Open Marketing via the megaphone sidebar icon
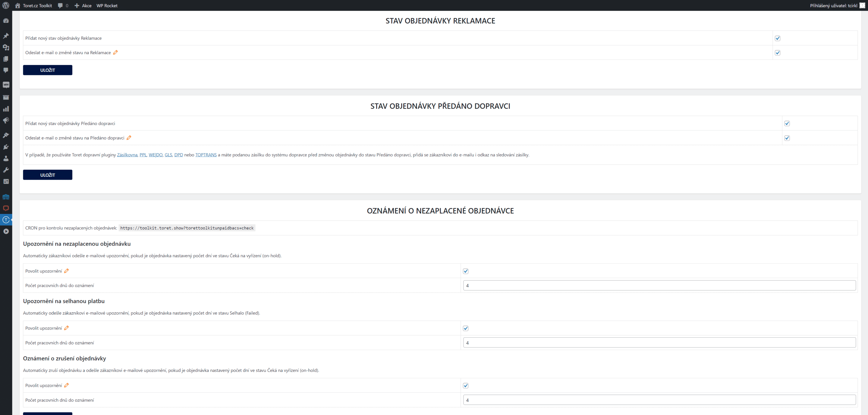 click(6, 120)
